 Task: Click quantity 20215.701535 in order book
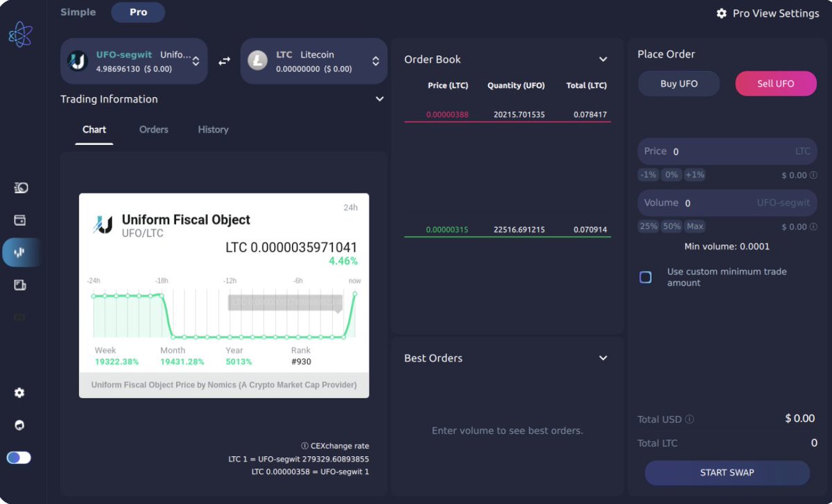(x=519, y=114)
